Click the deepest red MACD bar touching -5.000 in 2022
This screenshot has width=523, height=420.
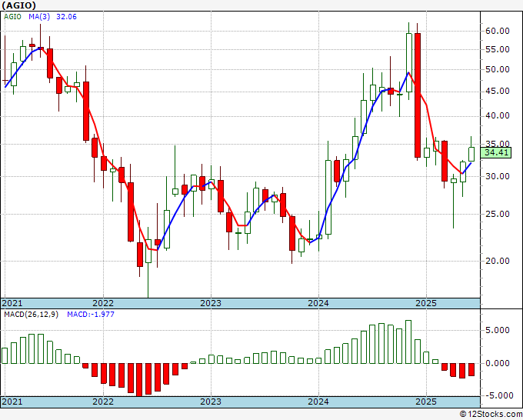[139, 380]
